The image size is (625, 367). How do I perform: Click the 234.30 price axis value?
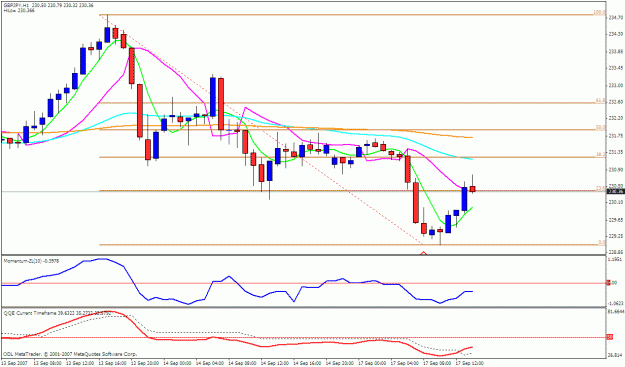616,34
